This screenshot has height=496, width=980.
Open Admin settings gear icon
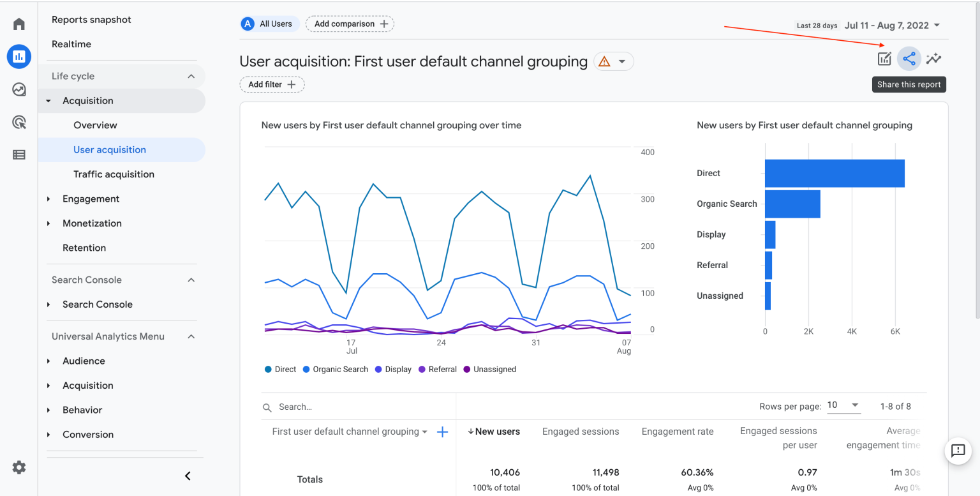(x=19, y=467)
